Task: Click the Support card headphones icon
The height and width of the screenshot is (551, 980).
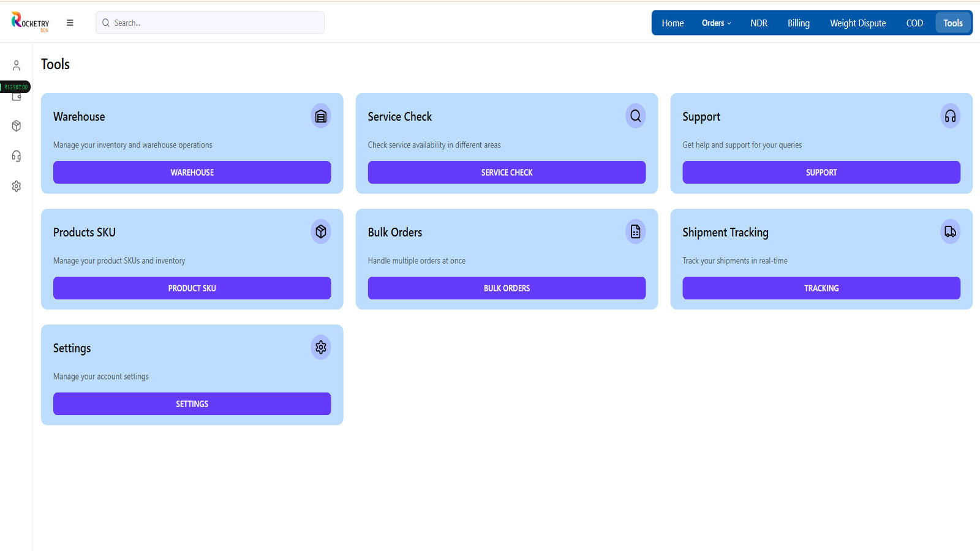Action: pyautogui.click(x=950, y=116)
